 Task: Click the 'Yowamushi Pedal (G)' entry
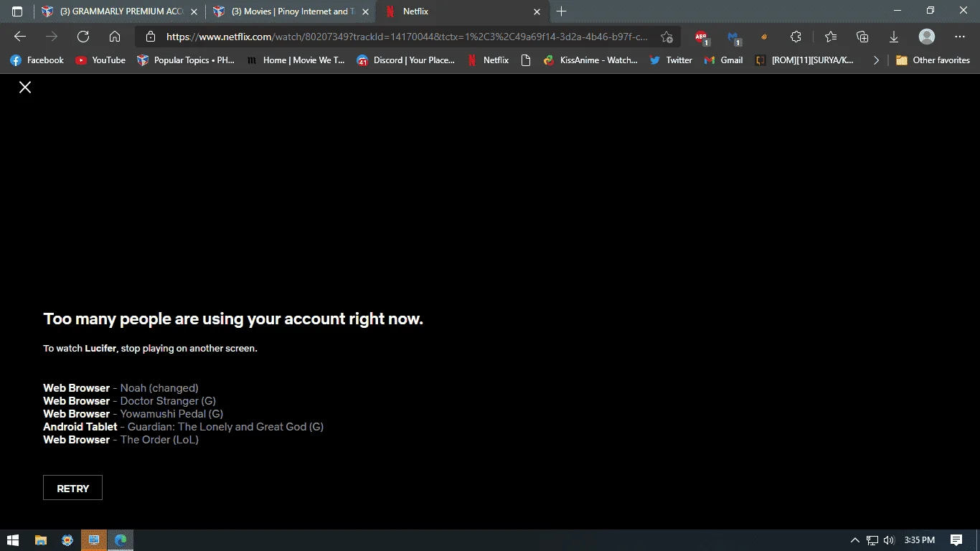(171, 414)
